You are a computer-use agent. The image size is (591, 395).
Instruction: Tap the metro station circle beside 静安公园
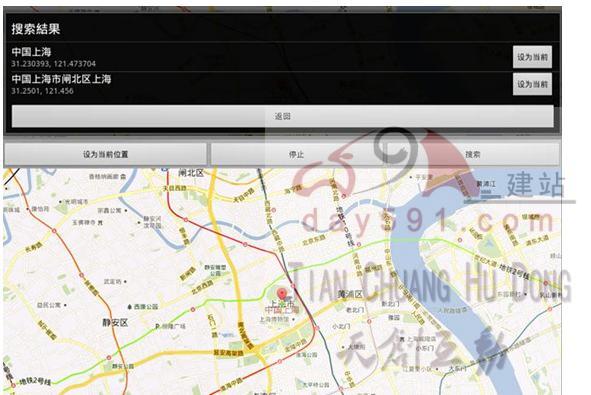(x=109, y=357)
